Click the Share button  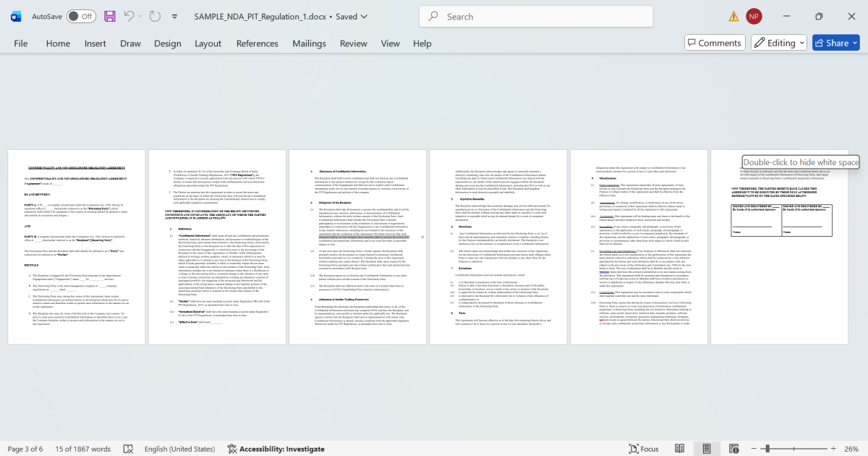[835, 43]
